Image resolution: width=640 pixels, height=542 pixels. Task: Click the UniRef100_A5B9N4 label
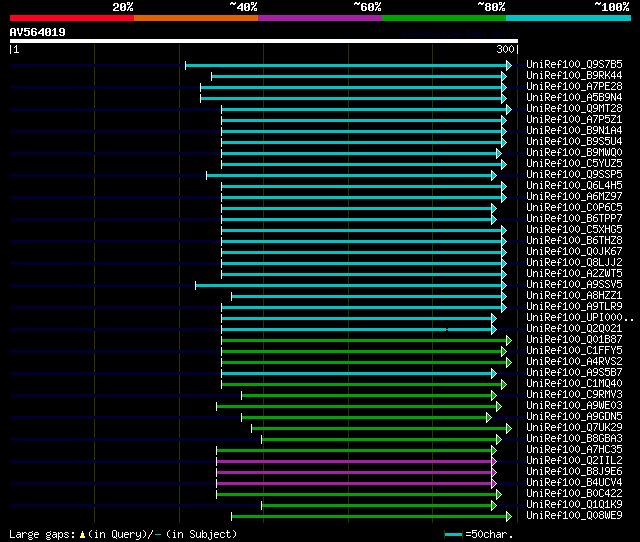[x=574, y=98]
